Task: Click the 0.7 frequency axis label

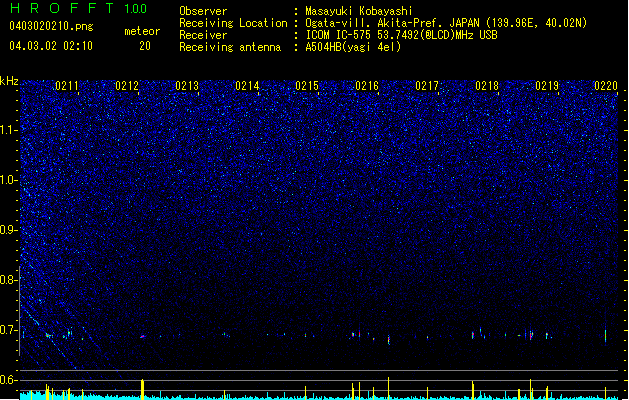Action: click(8, 330)
